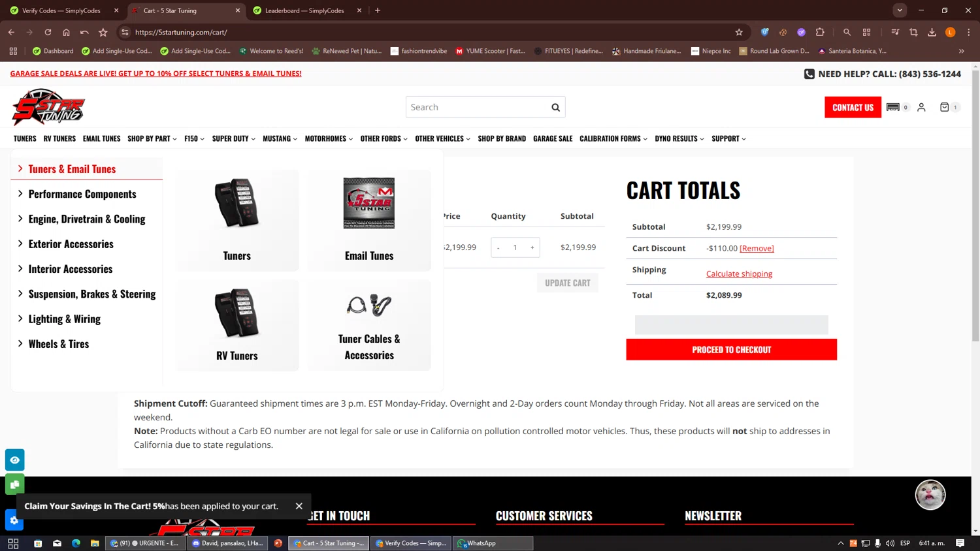The width and height of the screenshot is (980, 551).
Task: Go to Email Tunes nav item
Action: 101,138
